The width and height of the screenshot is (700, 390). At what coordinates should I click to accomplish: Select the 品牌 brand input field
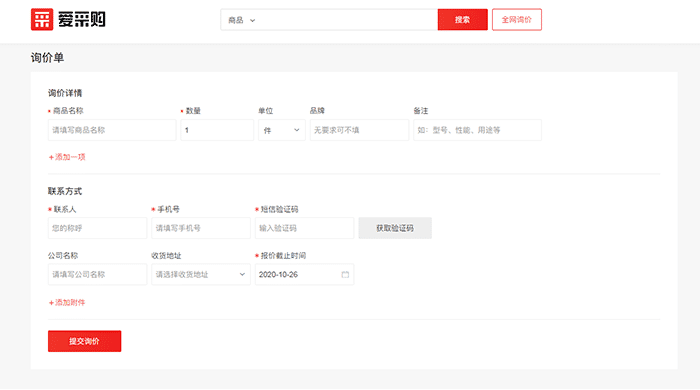(359, 130)
